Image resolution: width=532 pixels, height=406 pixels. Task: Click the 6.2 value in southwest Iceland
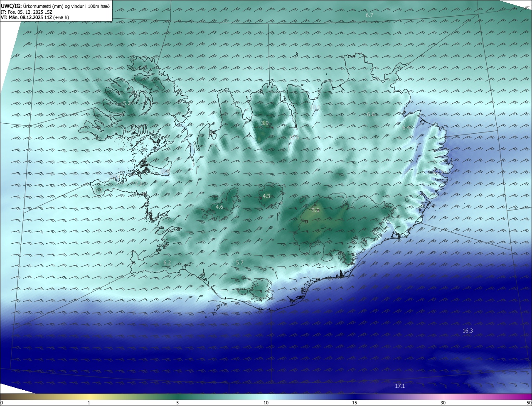(167, 262)
